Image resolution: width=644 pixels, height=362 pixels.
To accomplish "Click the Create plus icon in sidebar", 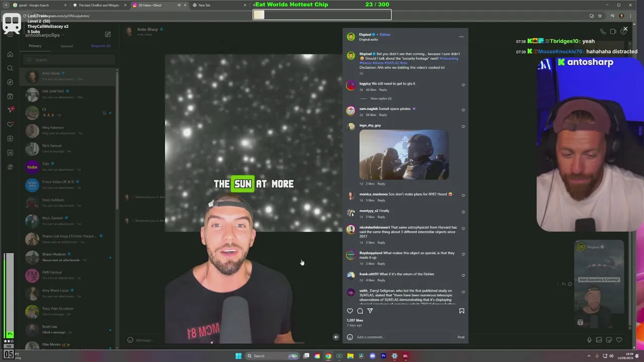I will pos(10,138).
